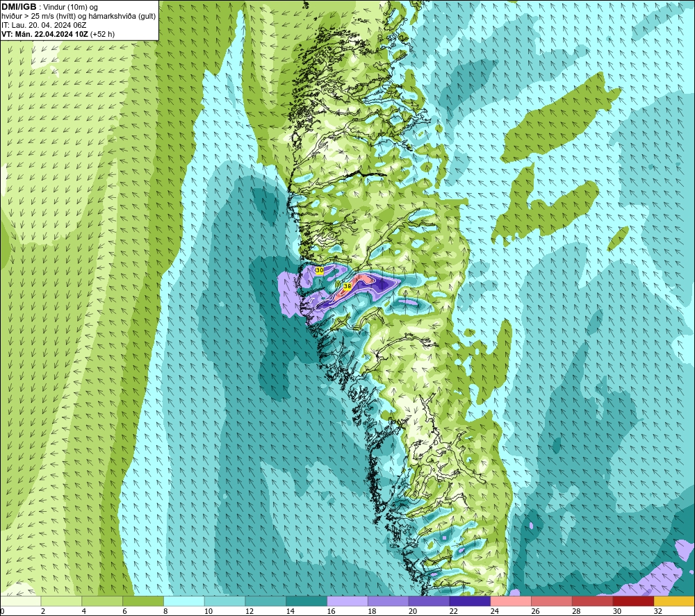
Task: Pick the 10–12 m/s turquoise legend swatch
Action: [x=224, y=601]
